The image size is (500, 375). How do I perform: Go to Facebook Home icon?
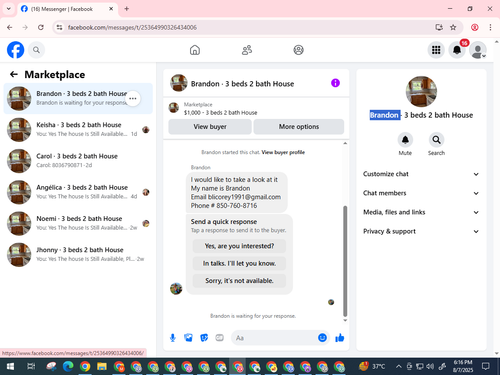[x=195, y=50]
